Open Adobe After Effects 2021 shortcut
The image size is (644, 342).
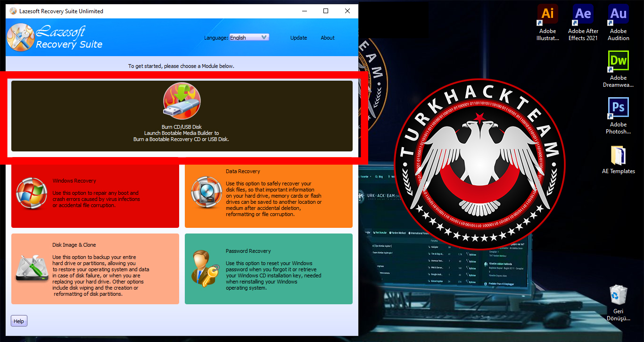[583, 23]
